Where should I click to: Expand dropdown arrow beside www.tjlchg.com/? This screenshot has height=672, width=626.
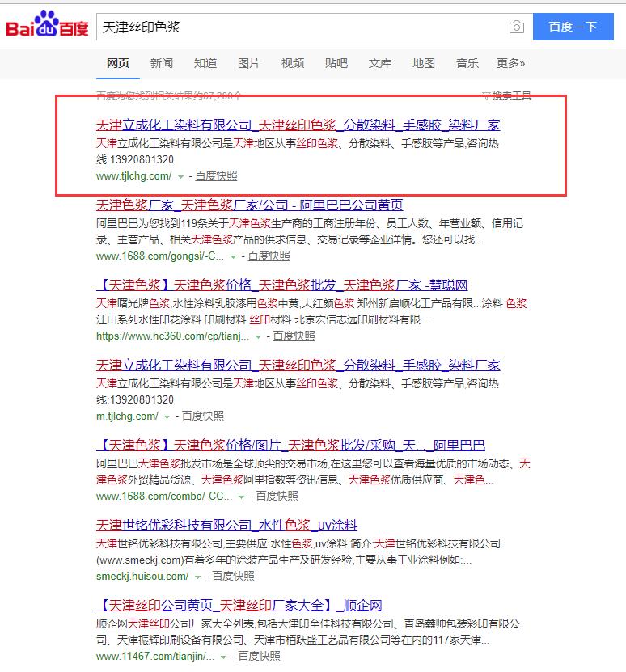(181, 176)
